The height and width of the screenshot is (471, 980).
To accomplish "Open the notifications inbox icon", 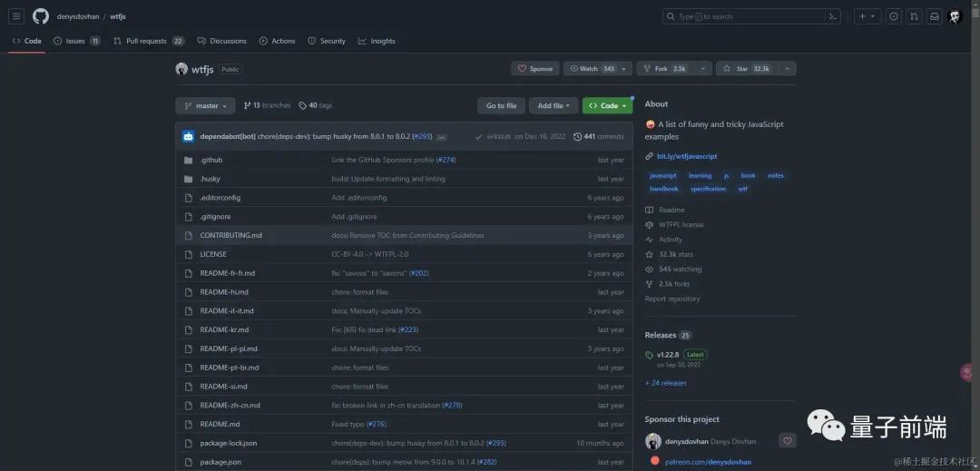I will pos(934,17).
